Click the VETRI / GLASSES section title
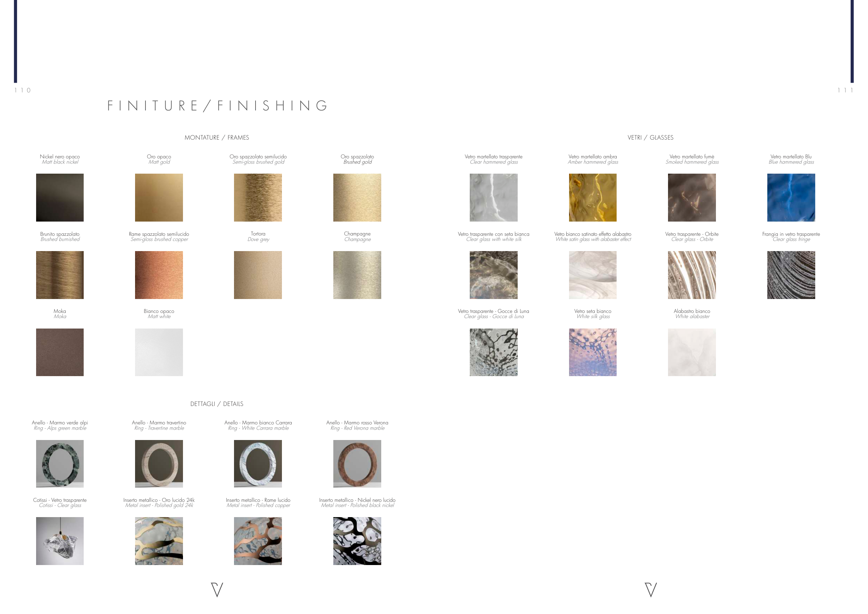 [x=650, y=138]
